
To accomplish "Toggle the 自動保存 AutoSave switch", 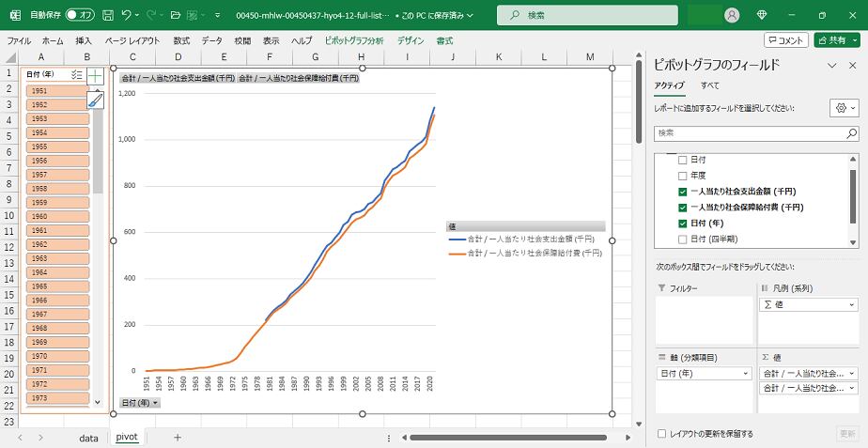I will (x=80, y=16).
